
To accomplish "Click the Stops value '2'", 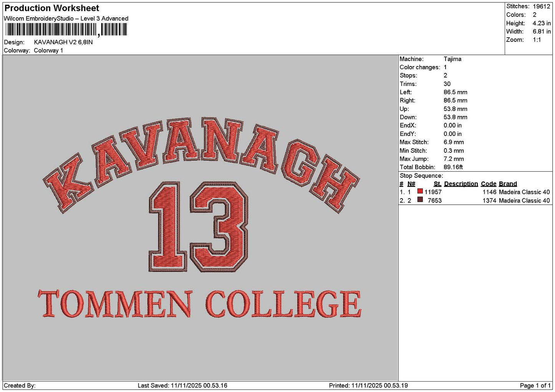I will [446, 76].
